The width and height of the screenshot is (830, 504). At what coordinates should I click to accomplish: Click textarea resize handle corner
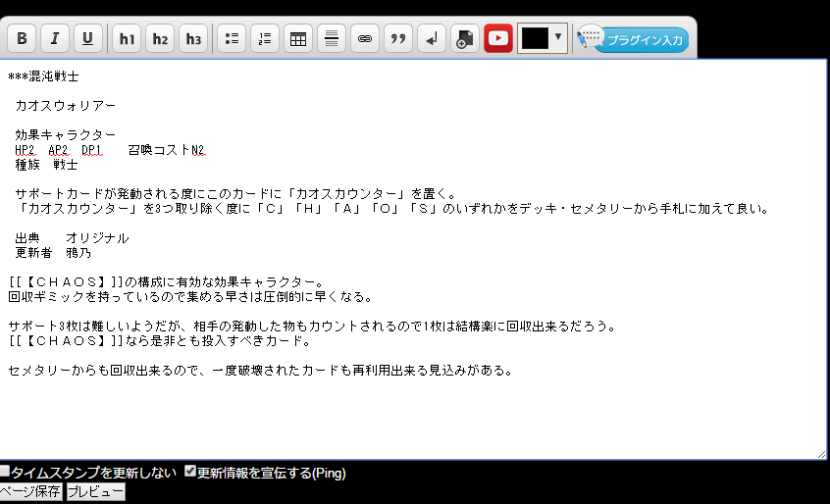tap(821, 454)
